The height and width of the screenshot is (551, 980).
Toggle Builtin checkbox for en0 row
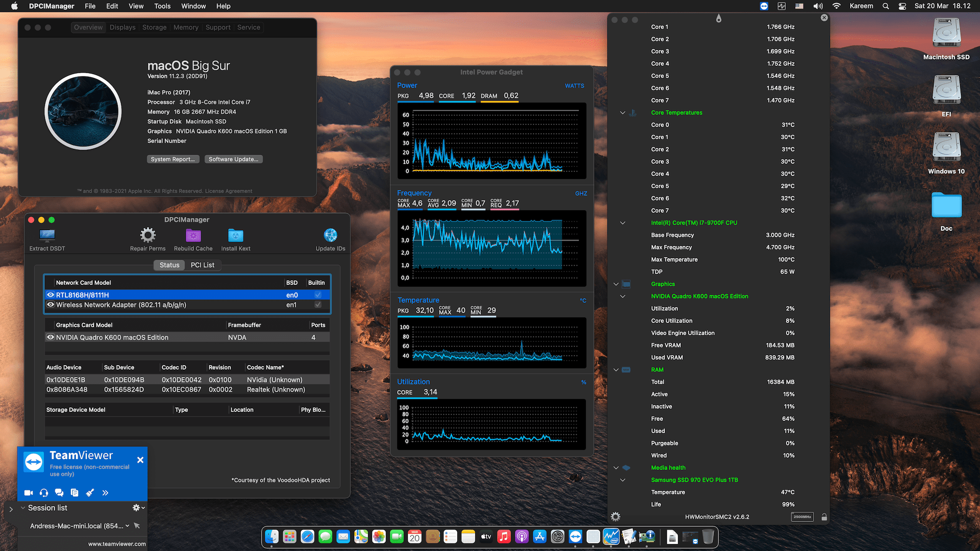(318, 295)
